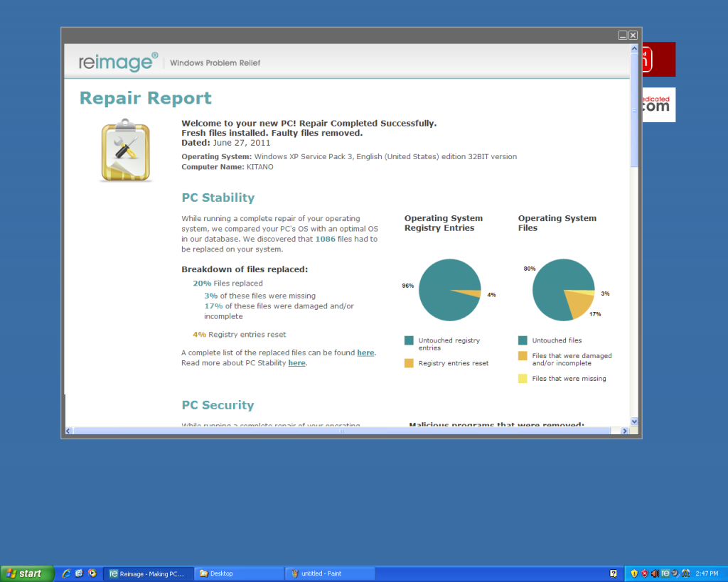Click the '20% Files replaced' line
The height and width of the screenshot is (582, 728).
(228, 283)
